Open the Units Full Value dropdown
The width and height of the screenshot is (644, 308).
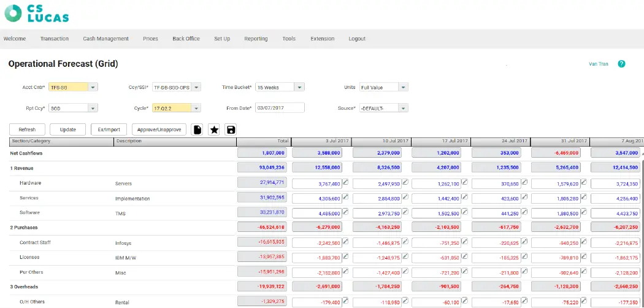tap(404, 87)
